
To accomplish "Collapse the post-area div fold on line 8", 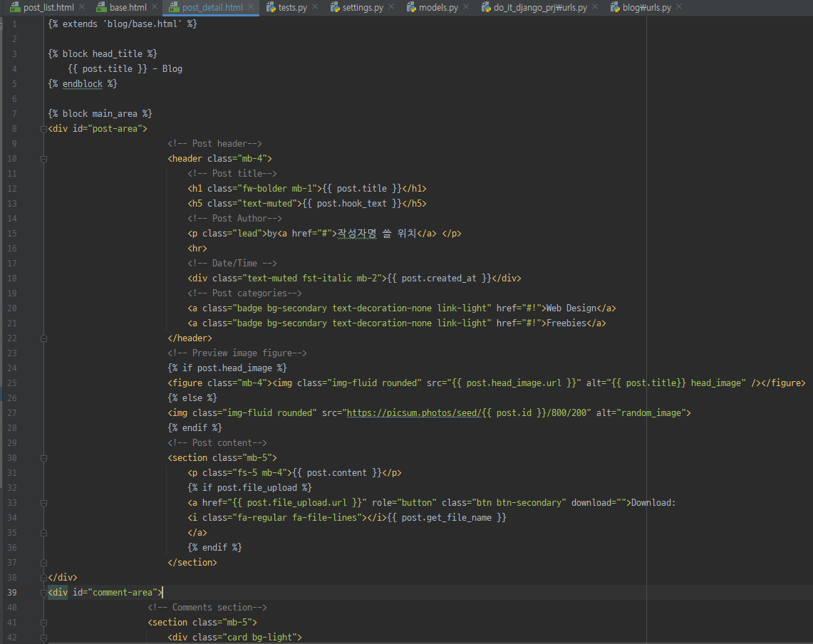I will (x=43, y=129).
